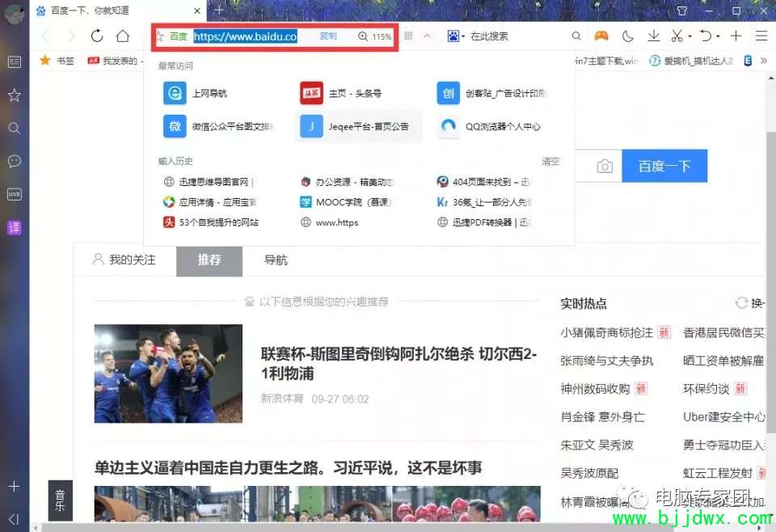This screenshot has height=532, width=776.
Task: Open the 53个自我提升的网站 history entry
Action: tap(211, 222)
